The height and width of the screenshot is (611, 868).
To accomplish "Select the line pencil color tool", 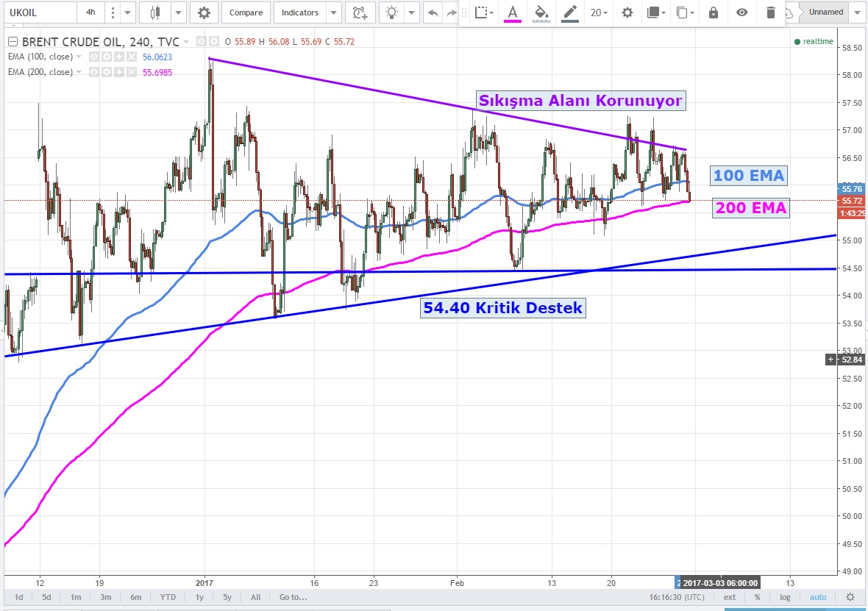I will tap(569, 12).
